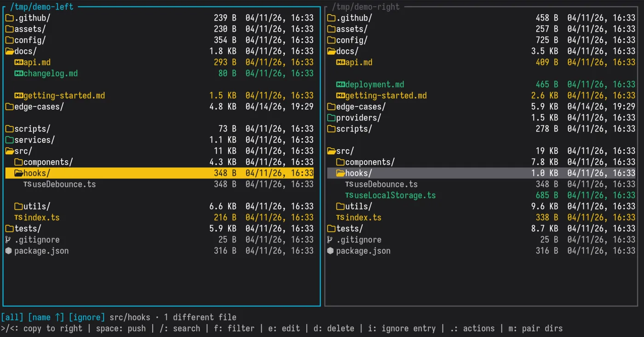Click the git icon of .gitignore in demo-left

8,239
